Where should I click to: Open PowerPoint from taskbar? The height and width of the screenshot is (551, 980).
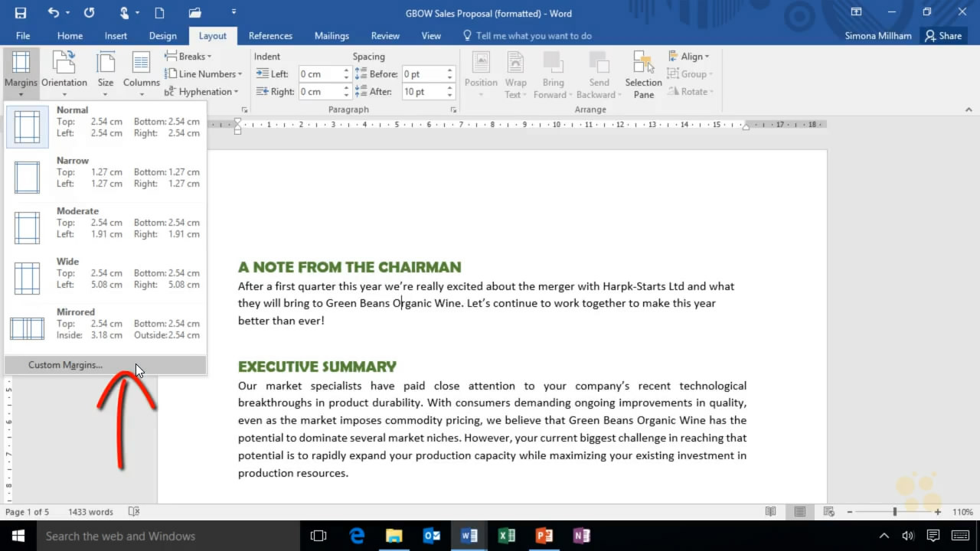pyautogui.click(x=544, y=536)
